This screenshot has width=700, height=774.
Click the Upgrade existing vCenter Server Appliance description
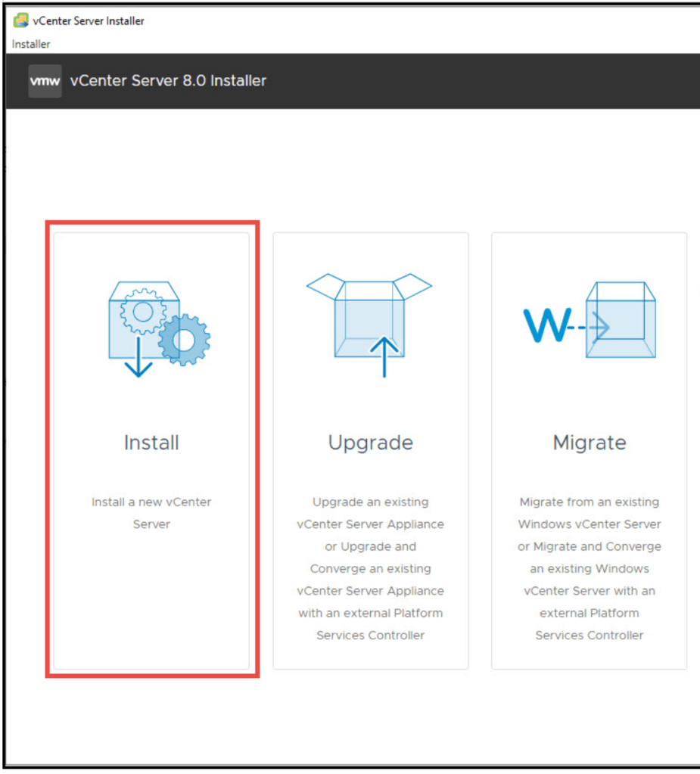(370, 568)
